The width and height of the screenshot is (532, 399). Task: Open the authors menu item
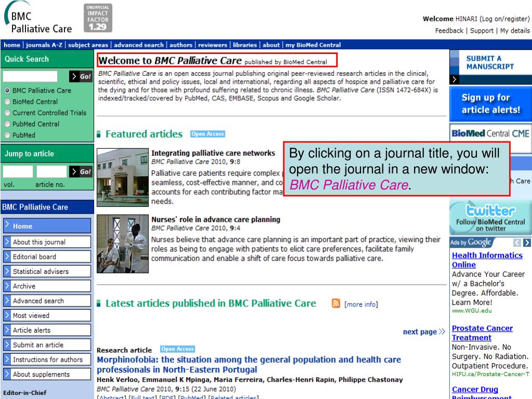[181, 45]
